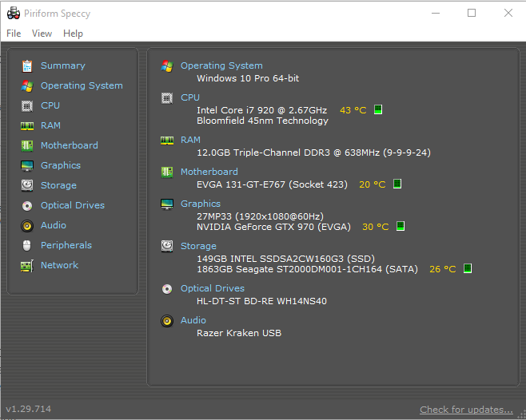Viewport: 526px width, 420px height.
Task: Open Network section from sidebar
Action: pos(60,265)
